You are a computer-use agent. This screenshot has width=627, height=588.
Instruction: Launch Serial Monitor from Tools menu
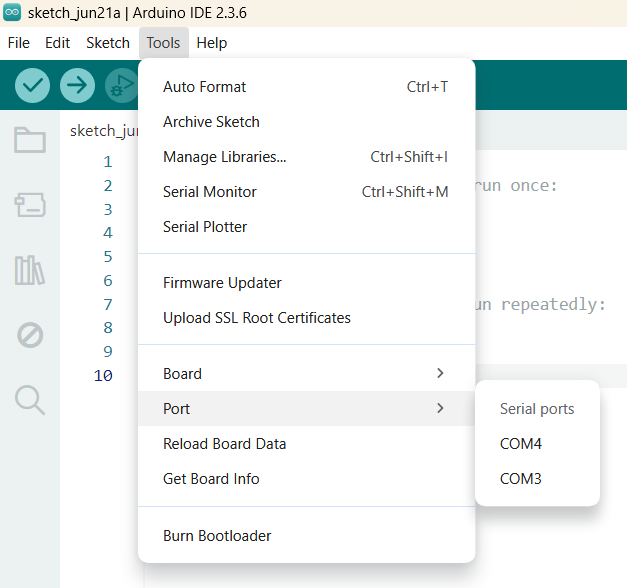point(306,192)
